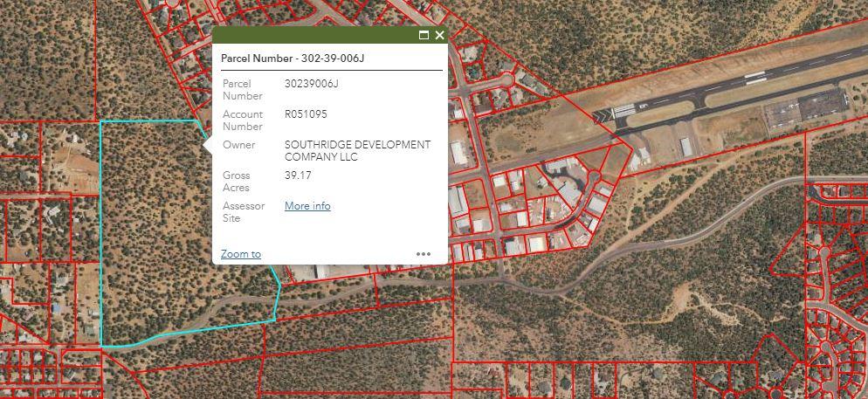Click the airport runway threshold markings

[x=623, y=111]
